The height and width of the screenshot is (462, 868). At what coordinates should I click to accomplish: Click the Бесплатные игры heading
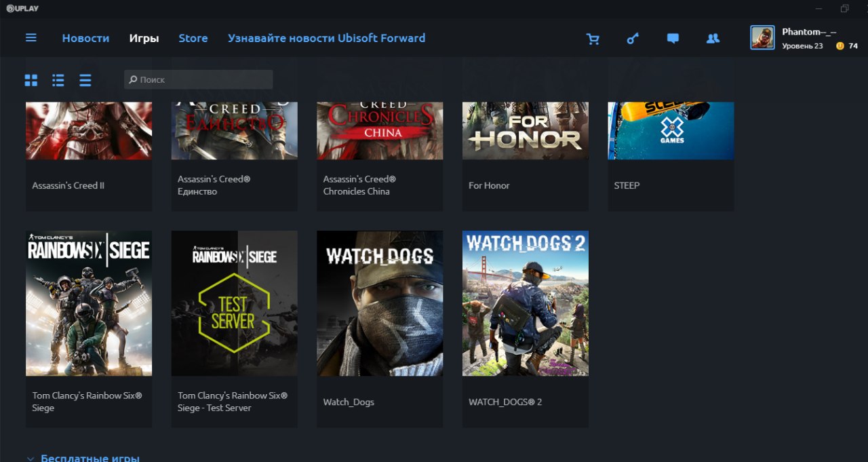pyautogui.click(x=90, y=459)
